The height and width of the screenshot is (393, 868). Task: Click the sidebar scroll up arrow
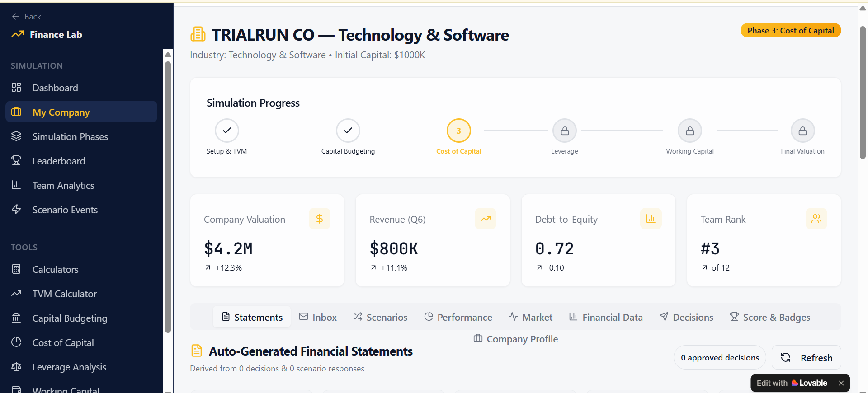168,55
